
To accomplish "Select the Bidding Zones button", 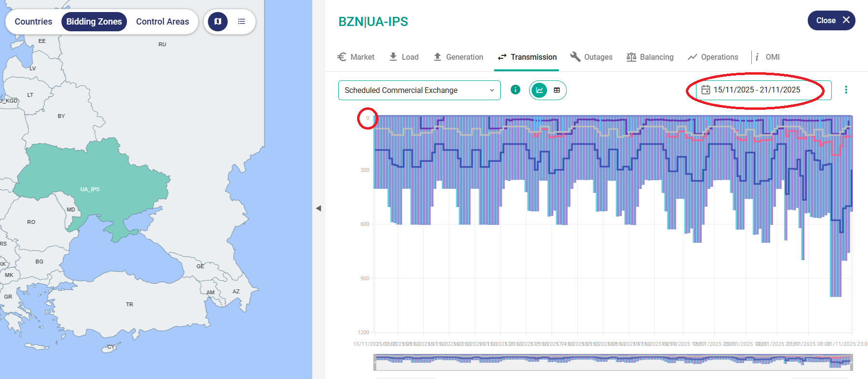I will point(94,22).
